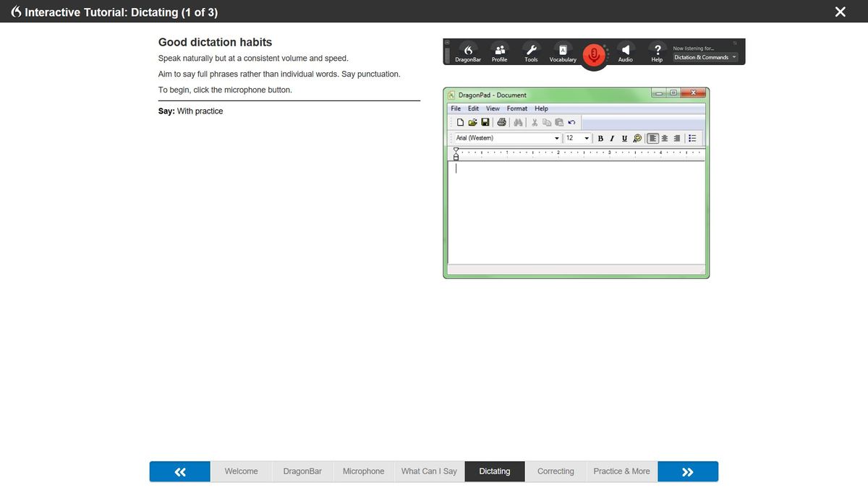Click the red microphone button on DragonBar
This screenshot has height=488, width=868.
pyautogui.click(x=593, y=54)
